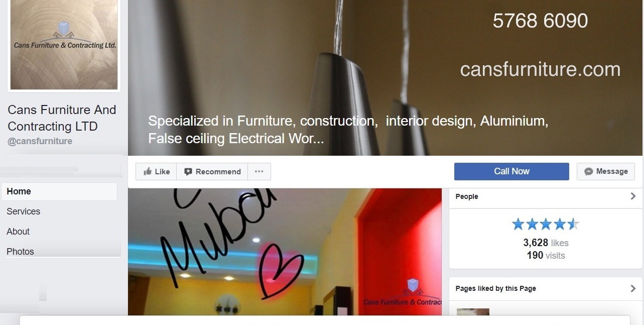This screenshot has height=325, width=644.
Task: Click the 190 visits count
Action: pos(546,255)
